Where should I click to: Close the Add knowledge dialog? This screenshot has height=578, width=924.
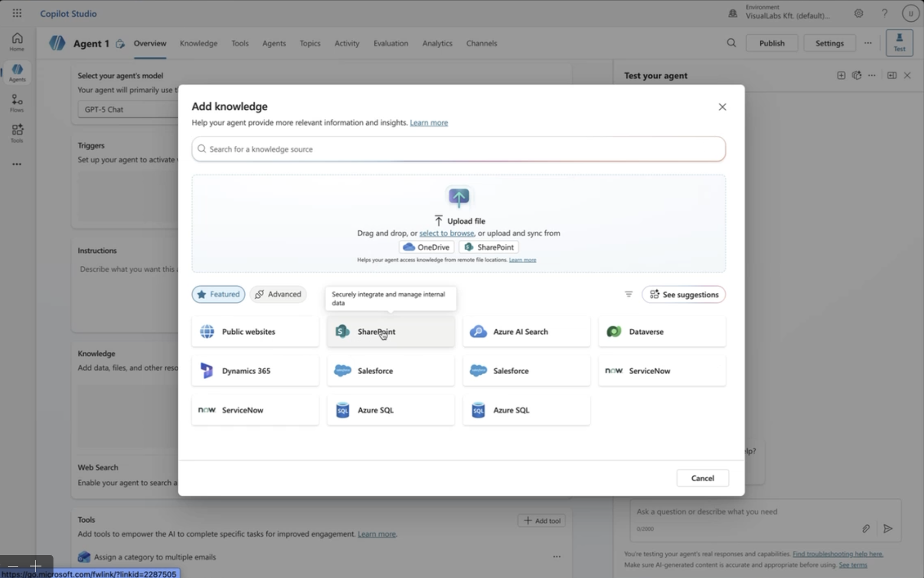(x=722, y=107)
